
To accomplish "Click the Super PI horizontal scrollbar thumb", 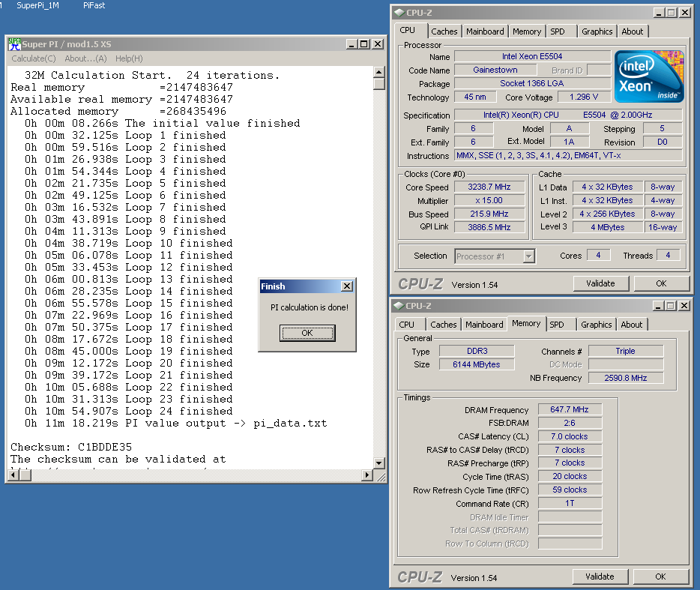I will (x=25, y=475).
